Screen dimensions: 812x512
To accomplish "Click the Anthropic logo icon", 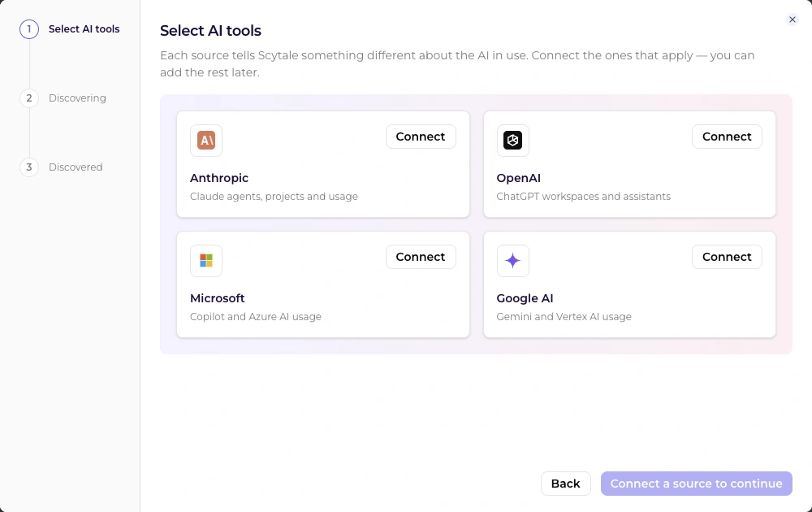I will pos(206,141).
